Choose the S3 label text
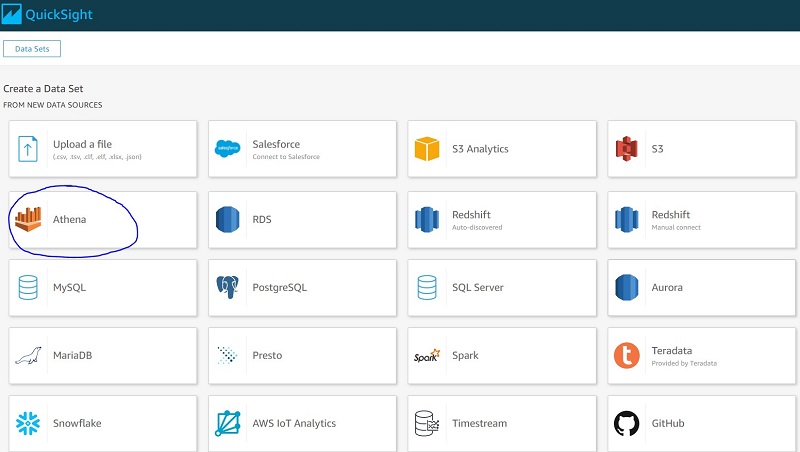800x452 pixels. pos(657,149)
